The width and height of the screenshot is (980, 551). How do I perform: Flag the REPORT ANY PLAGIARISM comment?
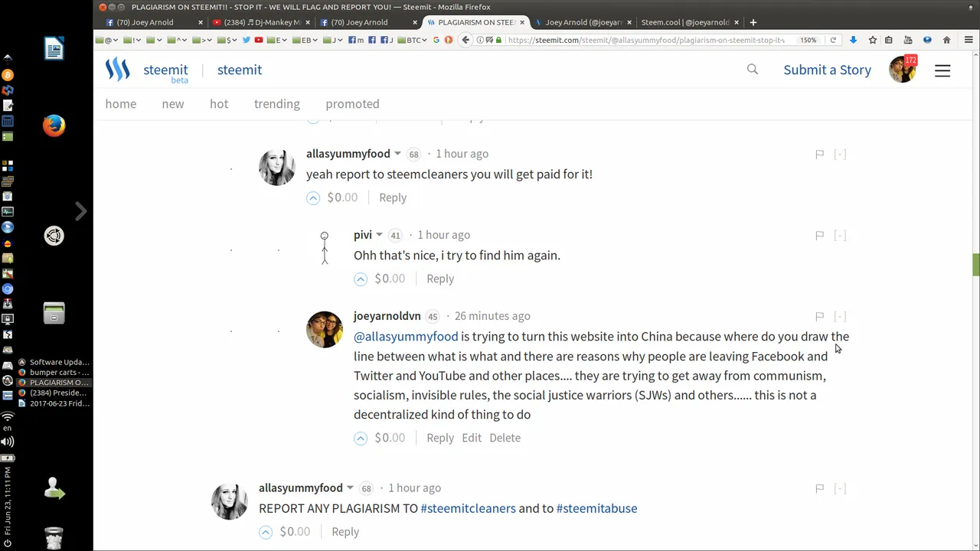819,488
